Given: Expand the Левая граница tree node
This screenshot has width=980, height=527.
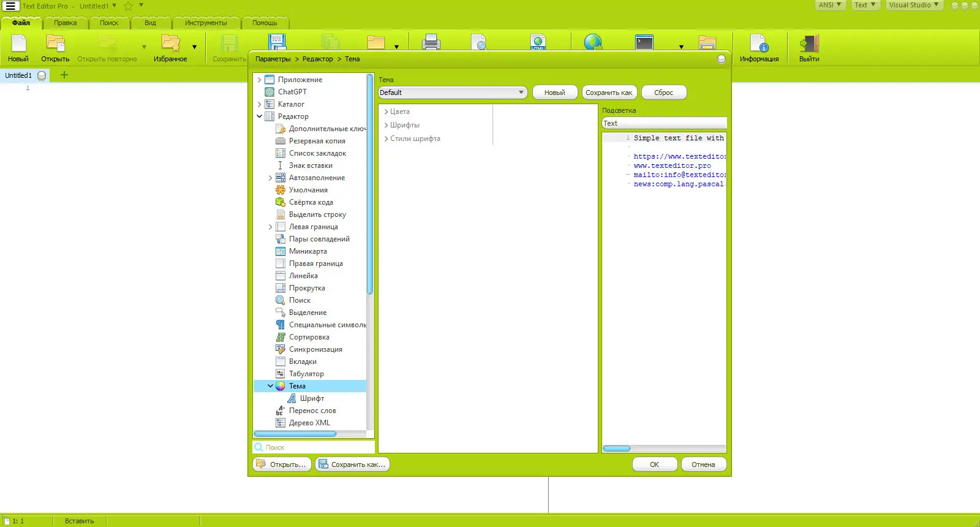Looking at the screenshot, I should [x=270, y=227].
